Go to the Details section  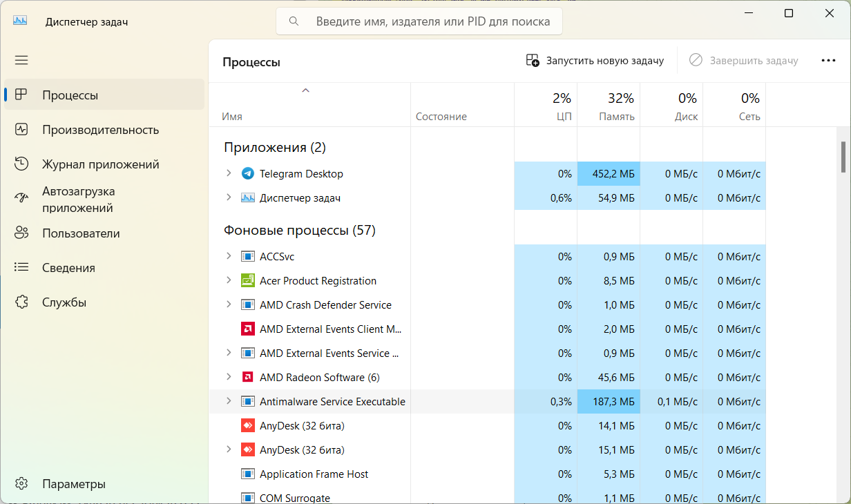click(68, 268)
